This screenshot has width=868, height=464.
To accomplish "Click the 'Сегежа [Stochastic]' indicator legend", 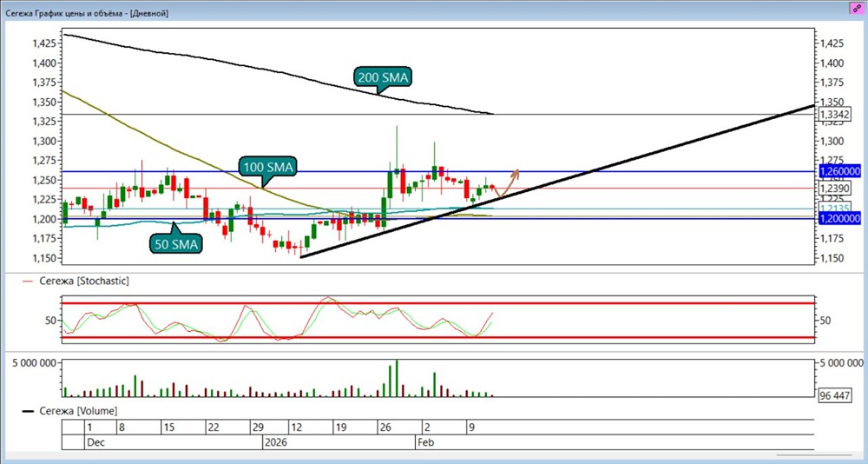I will (76, 281).
